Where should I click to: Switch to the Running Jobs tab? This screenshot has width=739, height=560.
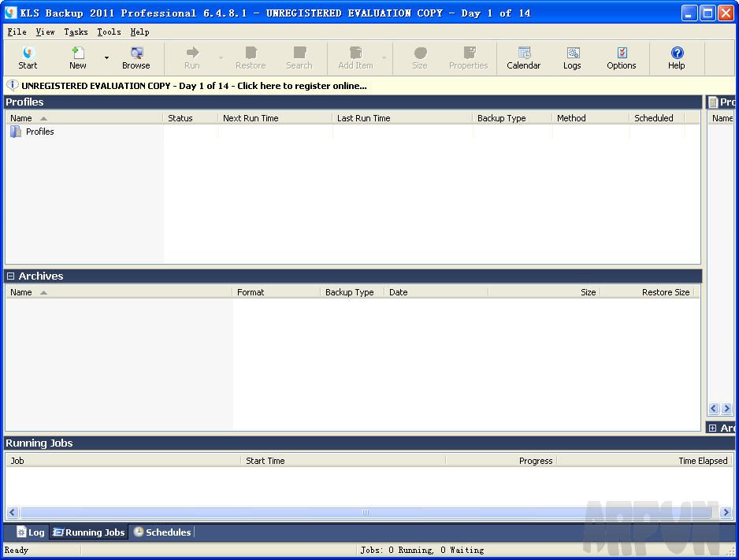click(x=88, y=532)
